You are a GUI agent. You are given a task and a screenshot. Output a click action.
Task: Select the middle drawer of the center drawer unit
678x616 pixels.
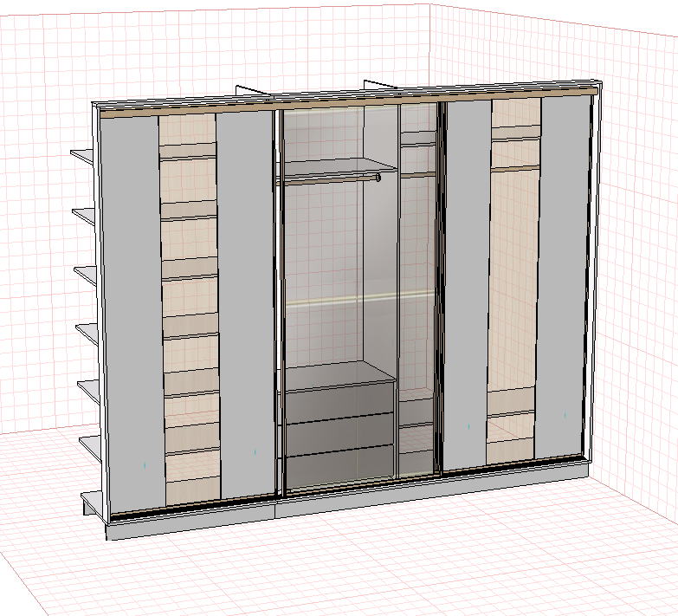pos(339,435)
